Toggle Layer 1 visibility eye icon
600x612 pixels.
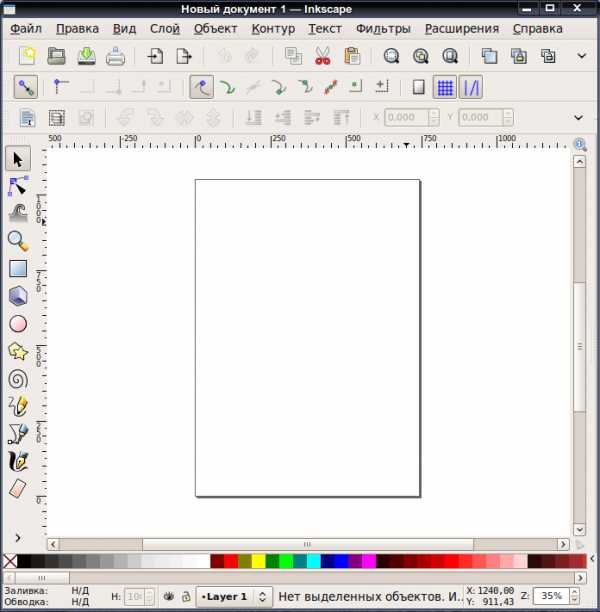[169, 596]
